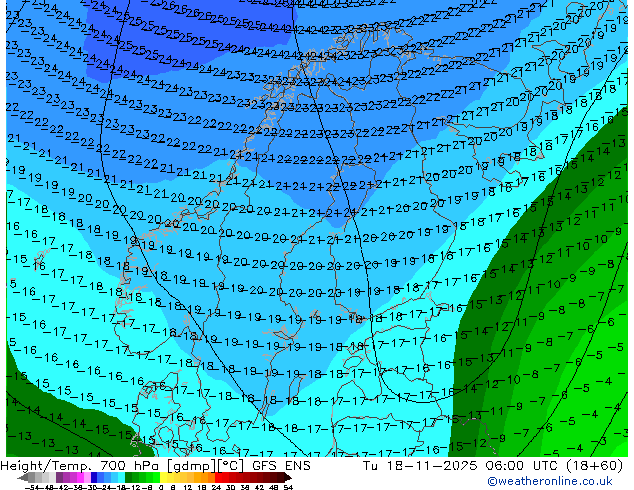Click the grey left arrow end of legend

pos(23,477)
